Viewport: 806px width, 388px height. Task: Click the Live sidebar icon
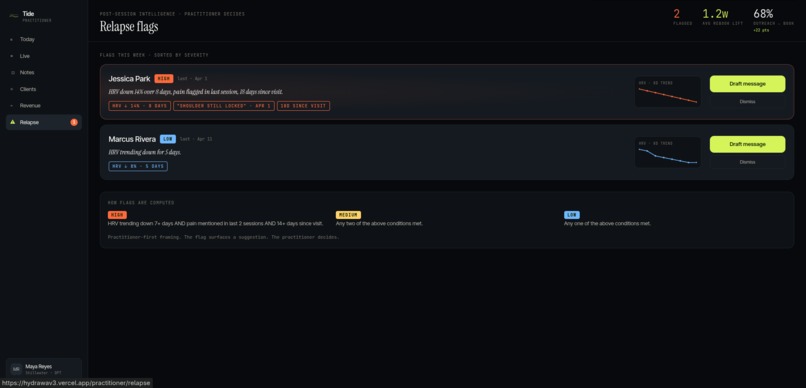12,56
